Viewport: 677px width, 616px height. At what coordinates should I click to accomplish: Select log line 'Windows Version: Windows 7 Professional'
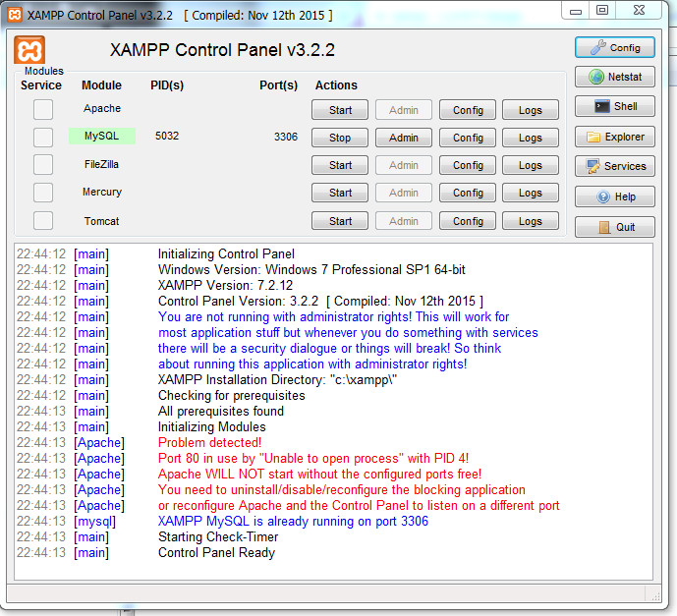click(x=311, y=270)
